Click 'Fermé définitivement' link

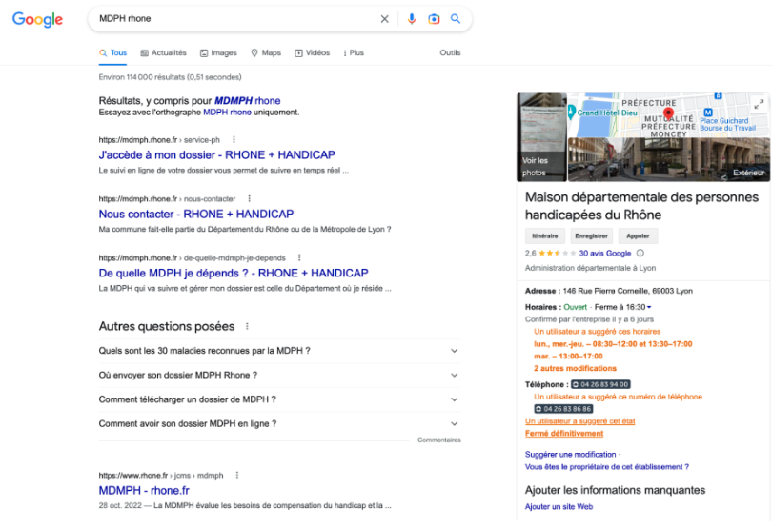pyautogui.click(x=564, y=434)
